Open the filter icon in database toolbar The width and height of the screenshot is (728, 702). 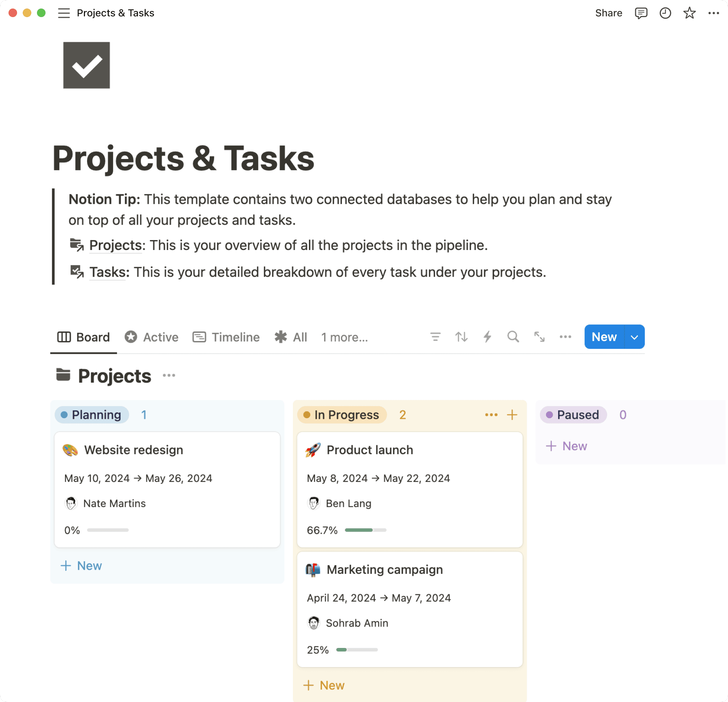(x=435, y=337)
